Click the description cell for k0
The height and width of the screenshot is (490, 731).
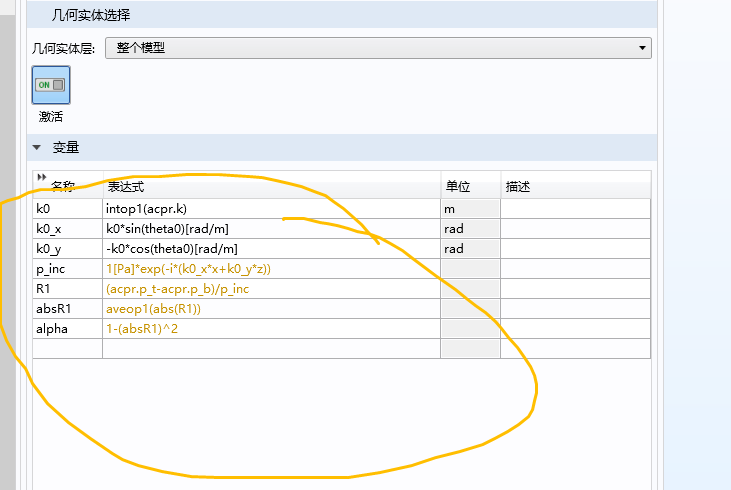tap(575, 209)
